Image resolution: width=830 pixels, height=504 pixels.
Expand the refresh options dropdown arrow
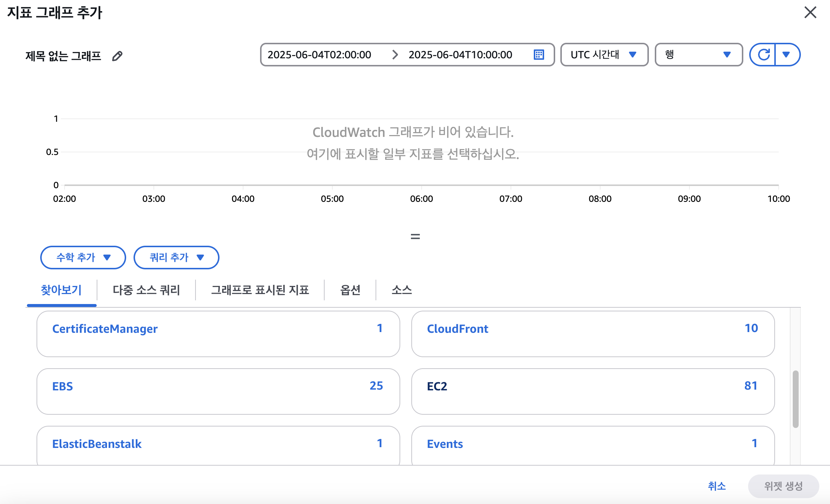point(786,55)
